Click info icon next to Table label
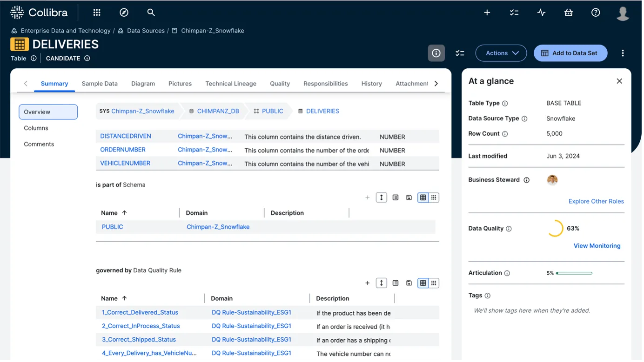 click(x=34, y=58)
